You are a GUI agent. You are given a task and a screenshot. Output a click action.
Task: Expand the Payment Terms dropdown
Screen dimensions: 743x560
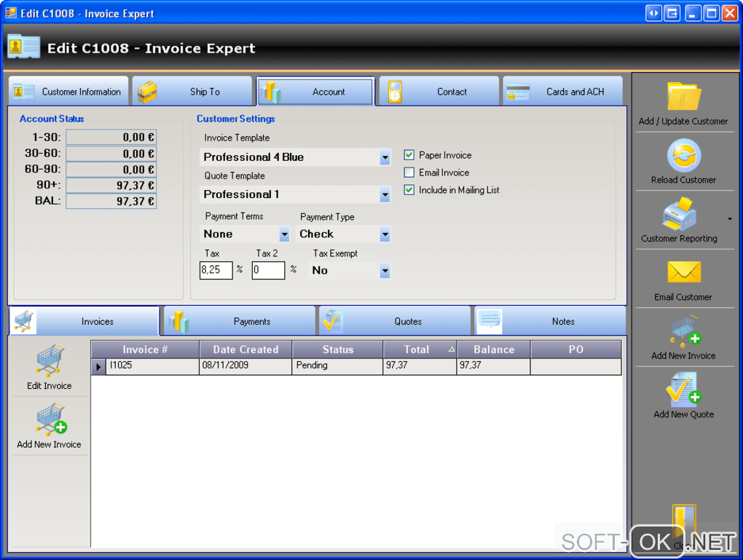pyautogui.click(x=284, y=234)
